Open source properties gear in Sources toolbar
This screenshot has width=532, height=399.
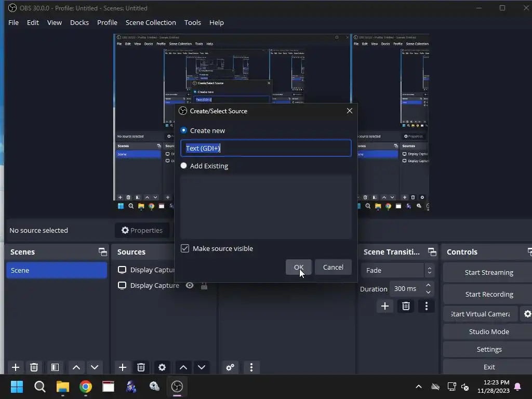[x=162, y=367]
